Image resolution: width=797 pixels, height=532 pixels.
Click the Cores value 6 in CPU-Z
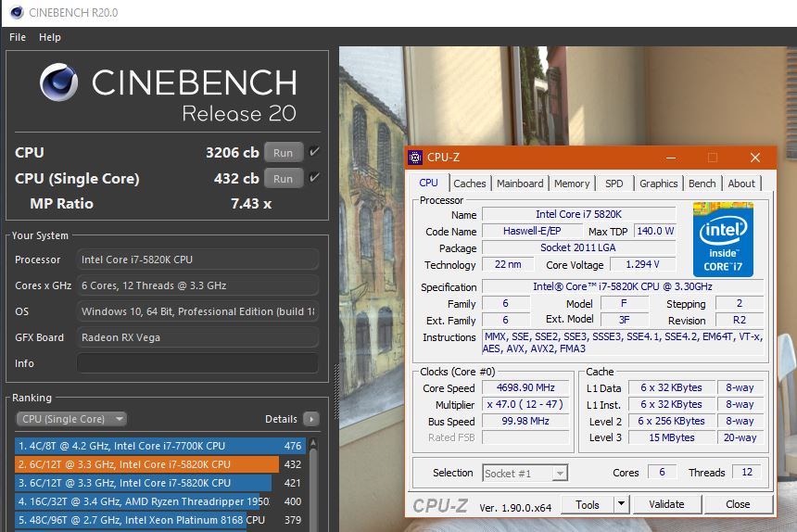(662, 472)
